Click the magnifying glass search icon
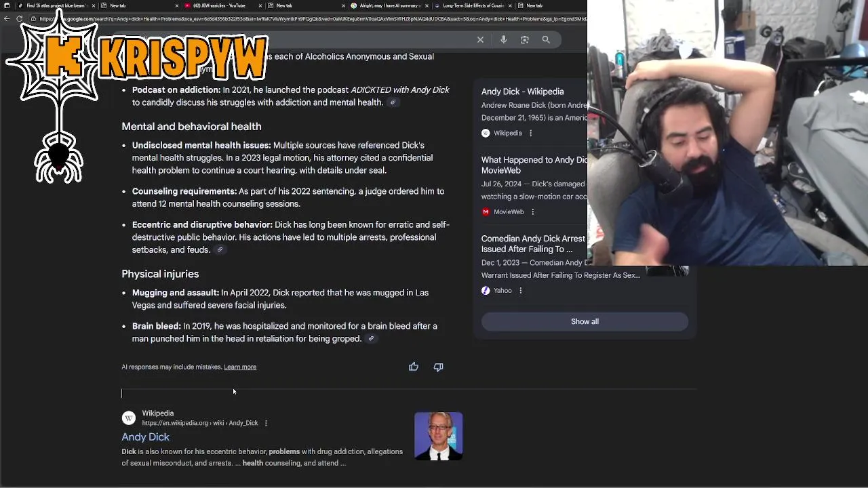Image resolution: width=868 pixels, height=488 pixels. point(546,40)
